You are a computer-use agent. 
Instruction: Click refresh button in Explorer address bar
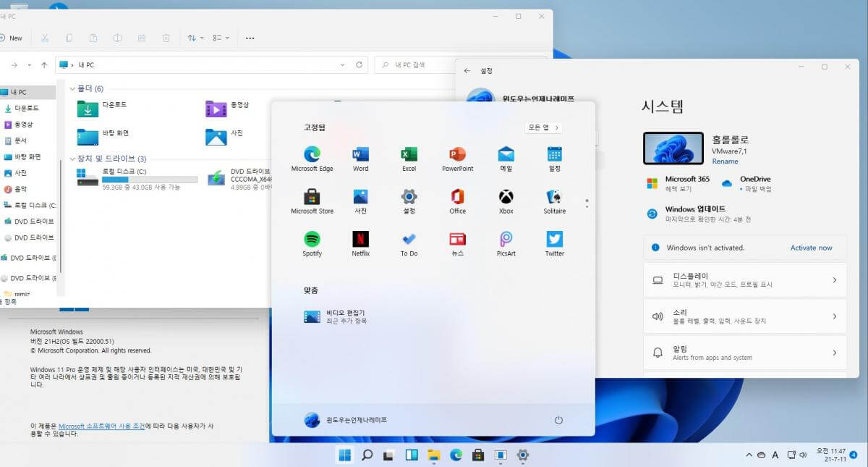(x=359, y=64)
